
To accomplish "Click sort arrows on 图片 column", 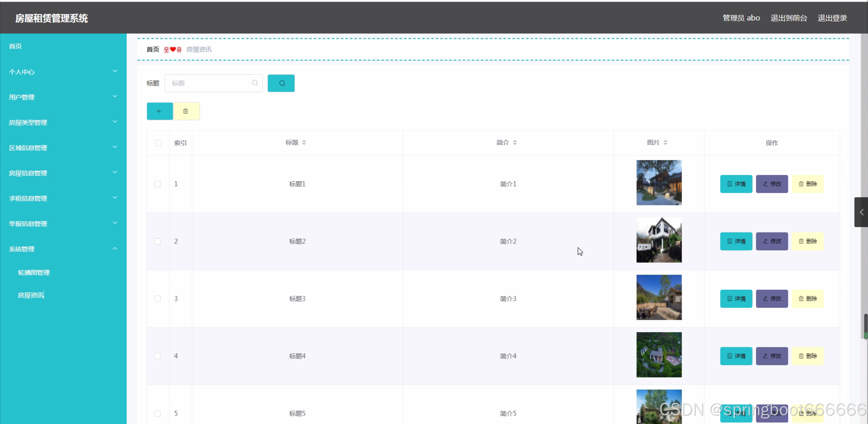I will [x=665, y=143].
